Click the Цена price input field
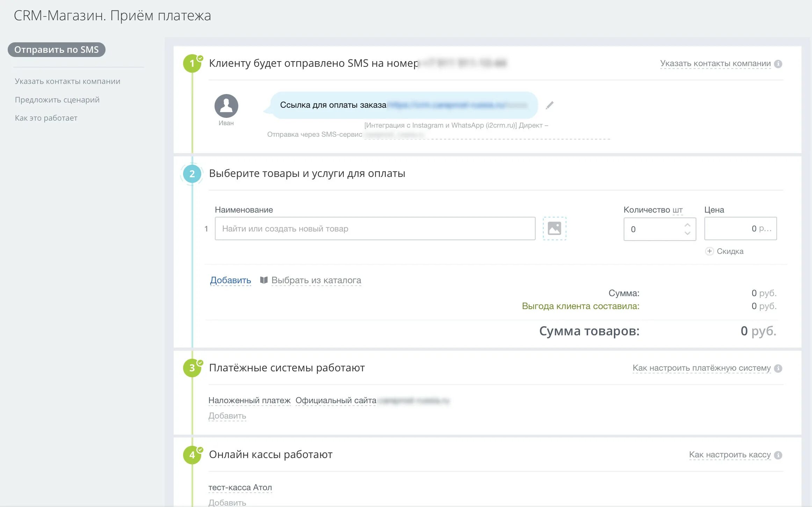 click(x=740, y=229)
